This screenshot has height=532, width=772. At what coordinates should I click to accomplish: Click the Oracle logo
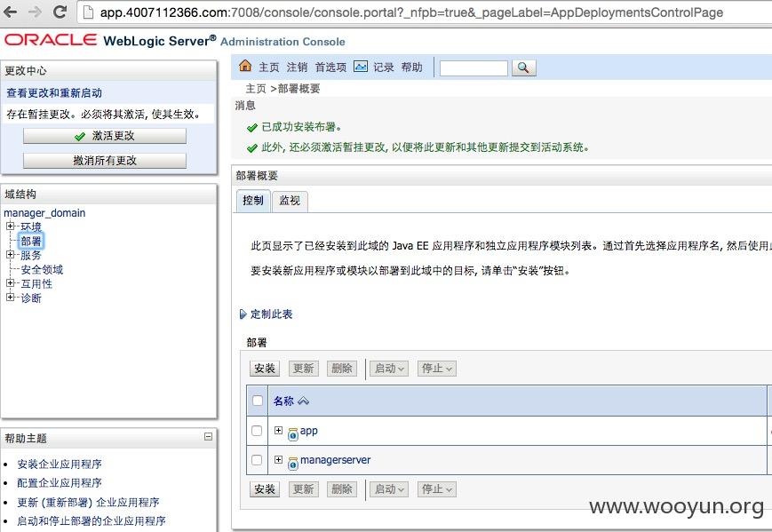tap(51, 40)
